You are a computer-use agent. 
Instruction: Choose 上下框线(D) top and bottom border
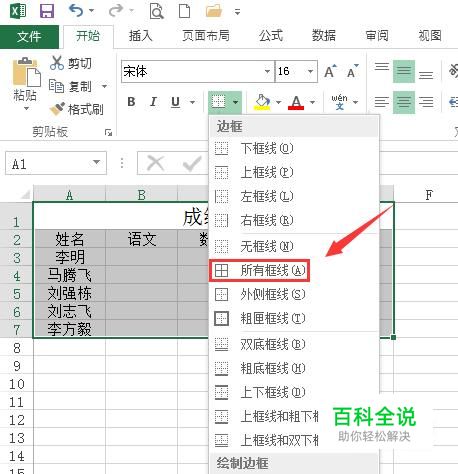[294, 392]
